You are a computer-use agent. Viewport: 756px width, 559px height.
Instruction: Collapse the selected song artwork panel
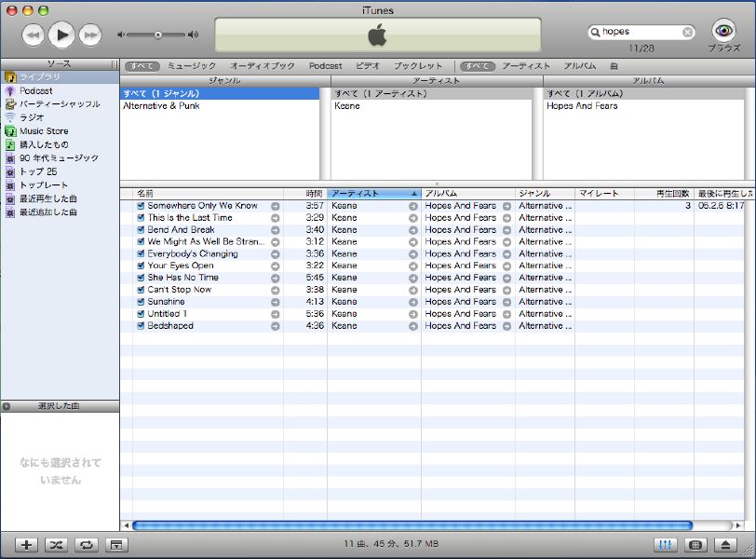(x=7, y=407)
